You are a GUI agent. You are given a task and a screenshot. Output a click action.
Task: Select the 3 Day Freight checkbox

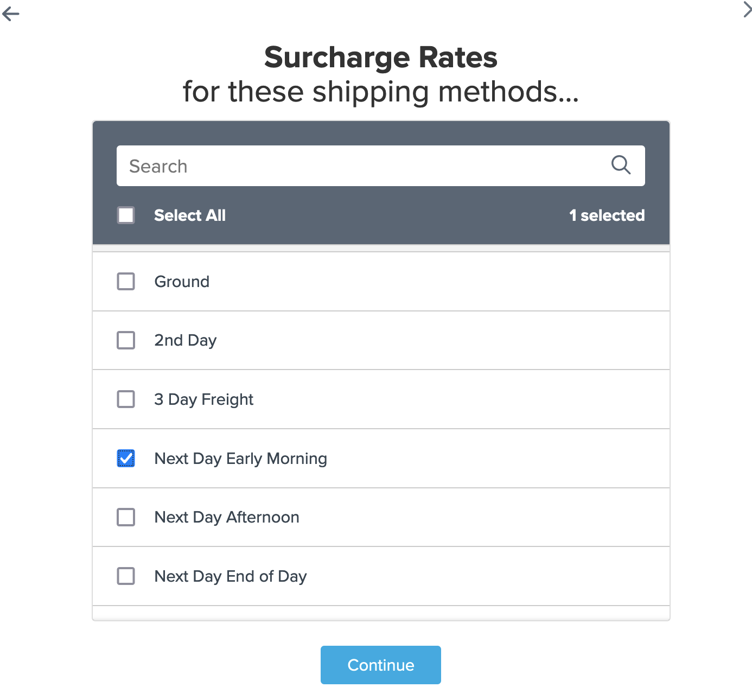(x=126, y=399)
